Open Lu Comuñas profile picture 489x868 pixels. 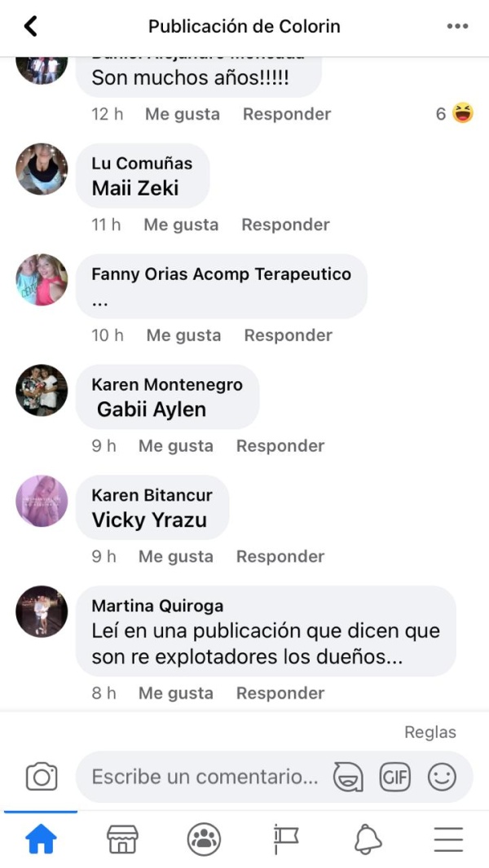(42, 169)
